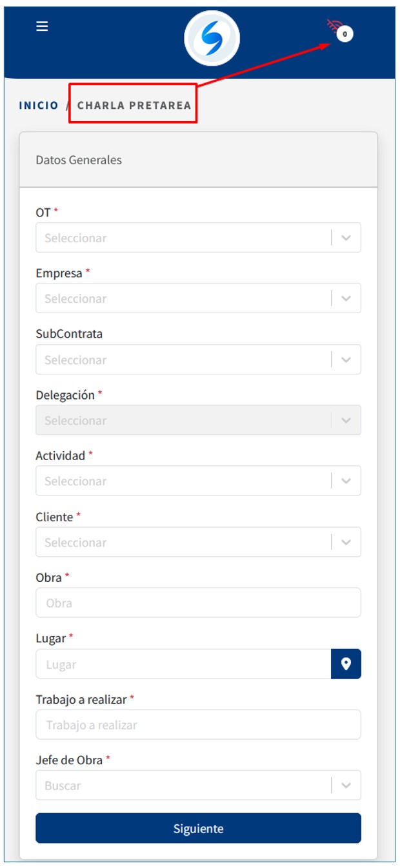Image resolution: width=400 pixels, height=868 pixels.
Task: Select the CHARLA PRETAREA breadcrumb item
Action: 134,105
